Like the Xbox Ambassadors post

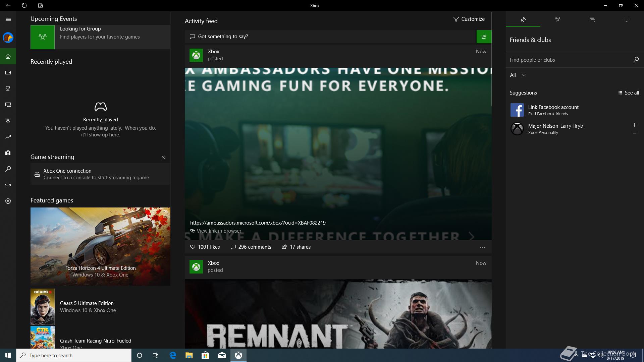pos(205,247)
